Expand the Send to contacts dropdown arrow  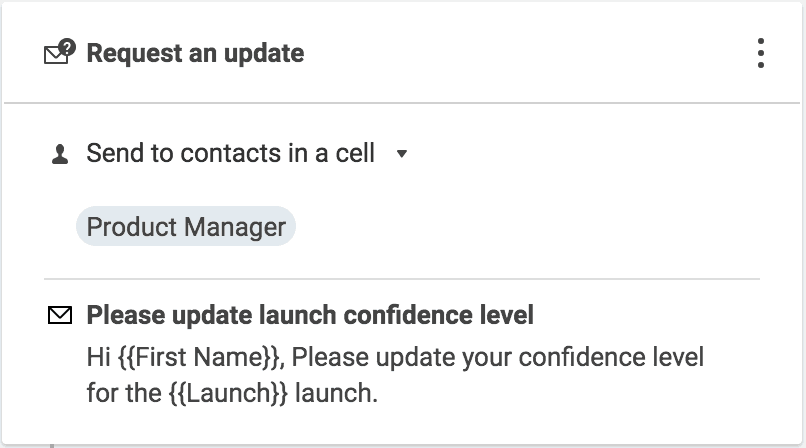(x=402, y=155)
